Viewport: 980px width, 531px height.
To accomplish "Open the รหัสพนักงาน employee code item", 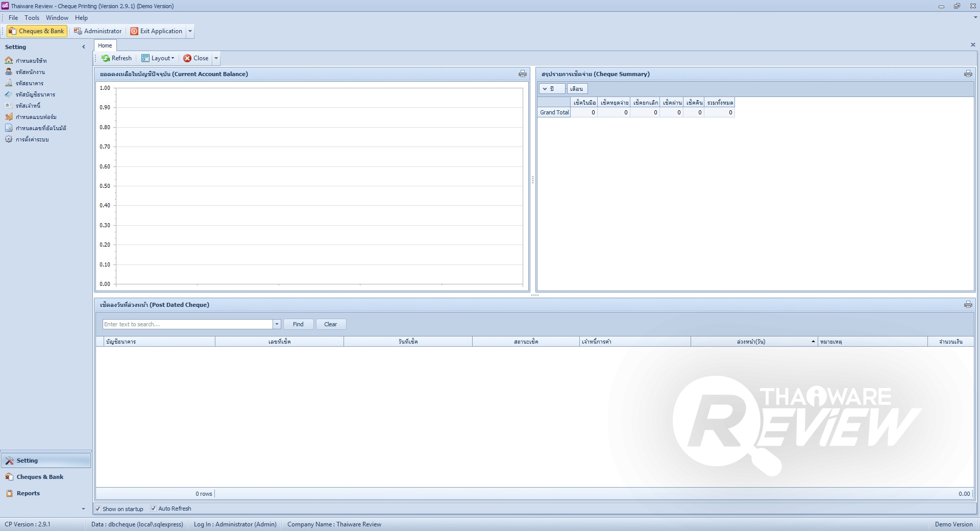I will tap(25, 72).
